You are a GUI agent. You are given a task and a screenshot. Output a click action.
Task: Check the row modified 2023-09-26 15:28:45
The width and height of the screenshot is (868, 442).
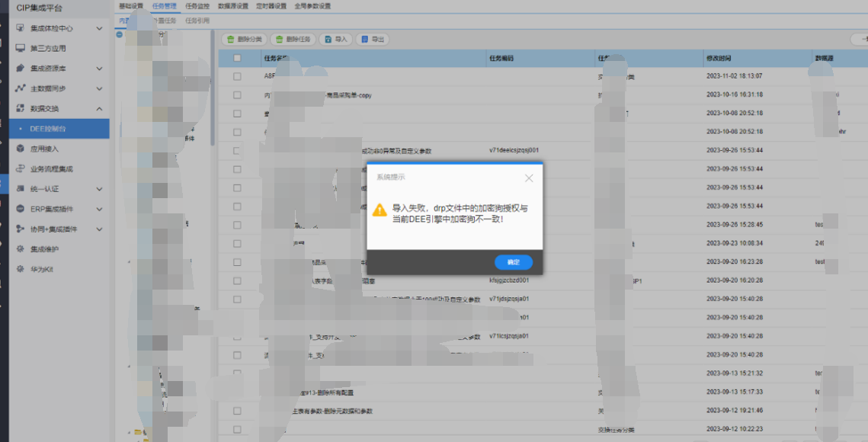point(237,225)
